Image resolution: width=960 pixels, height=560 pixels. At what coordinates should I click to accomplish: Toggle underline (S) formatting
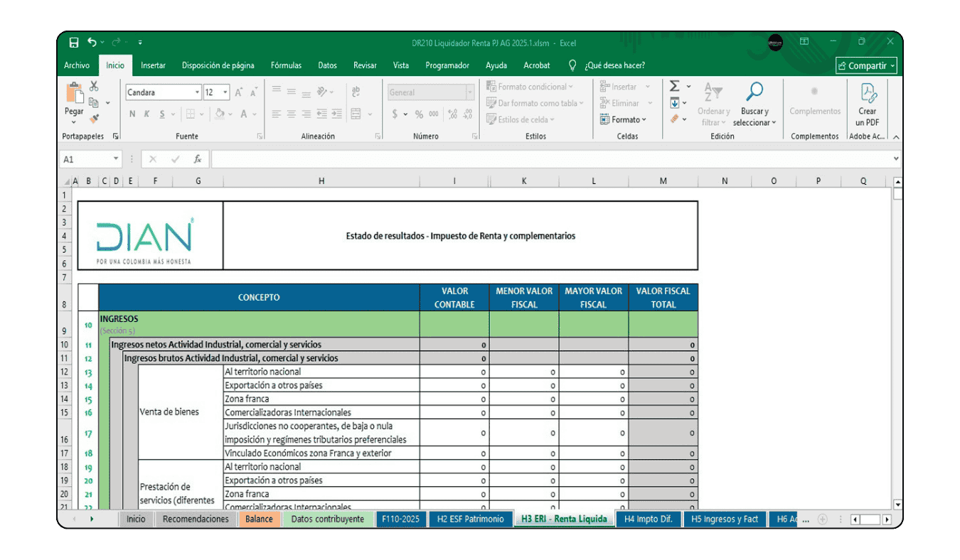click(x=162, y=114)
